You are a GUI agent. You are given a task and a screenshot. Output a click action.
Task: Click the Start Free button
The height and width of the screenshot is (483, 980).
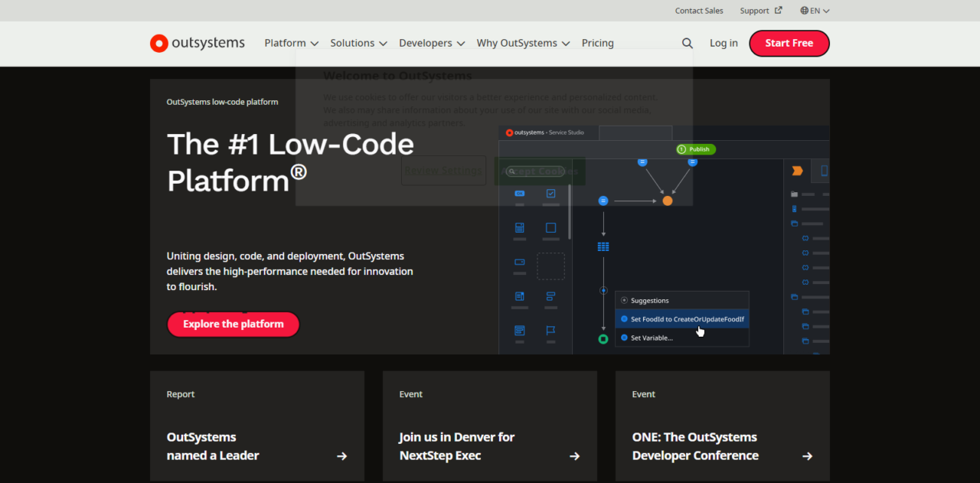(x=789, y=44)
